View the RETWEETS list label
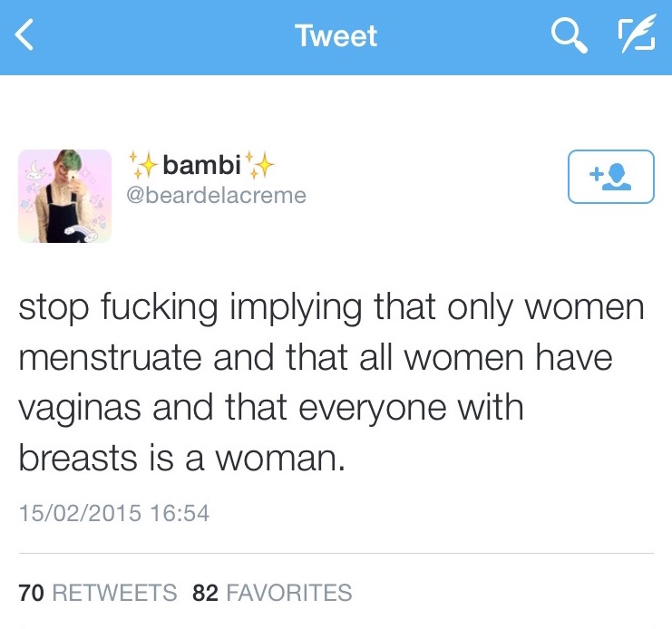Screen dimensions: 672x629 (x=114, y=594)
